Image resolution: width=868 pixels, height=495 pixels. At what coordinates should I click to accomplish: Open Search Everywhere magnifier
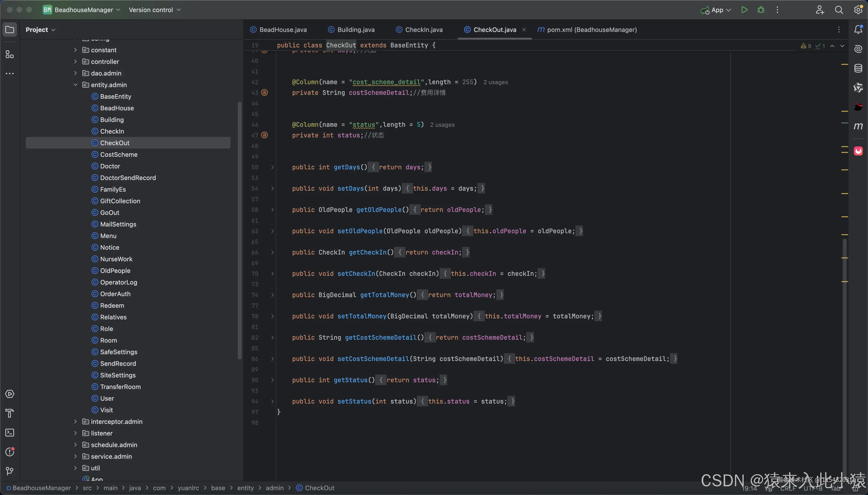pyautogui.click(x=839, y=10)
